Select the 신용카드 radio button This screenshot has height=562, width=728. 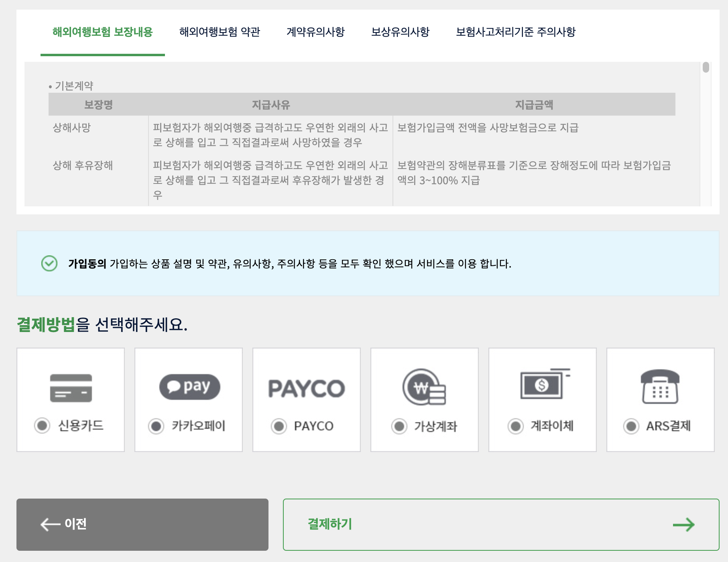(x=42, y=426)
